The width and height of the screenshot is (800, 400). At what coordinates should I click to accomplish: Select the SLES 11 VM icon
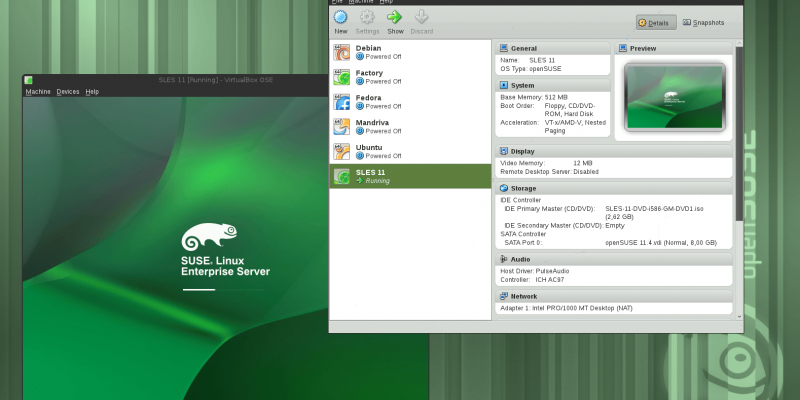[342, 176]
